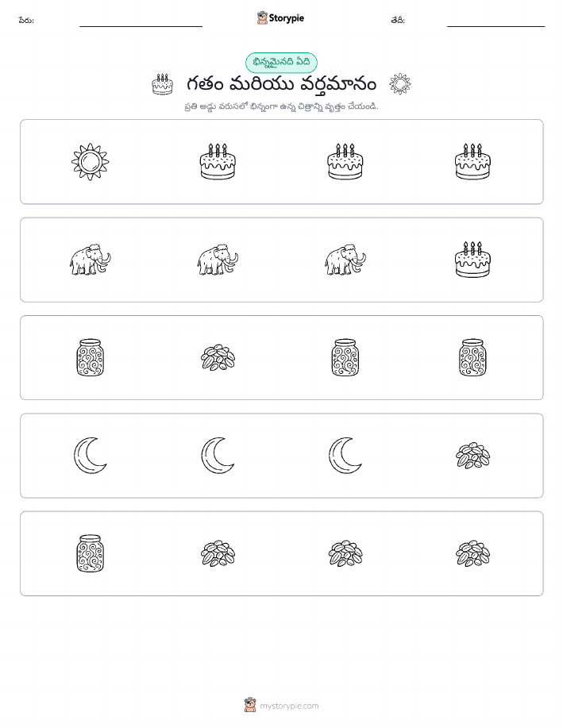Image resolution: width=563 pixels, height=728 pixels.
Task: Click the last jar in the third row
Action: pos(472,357)
